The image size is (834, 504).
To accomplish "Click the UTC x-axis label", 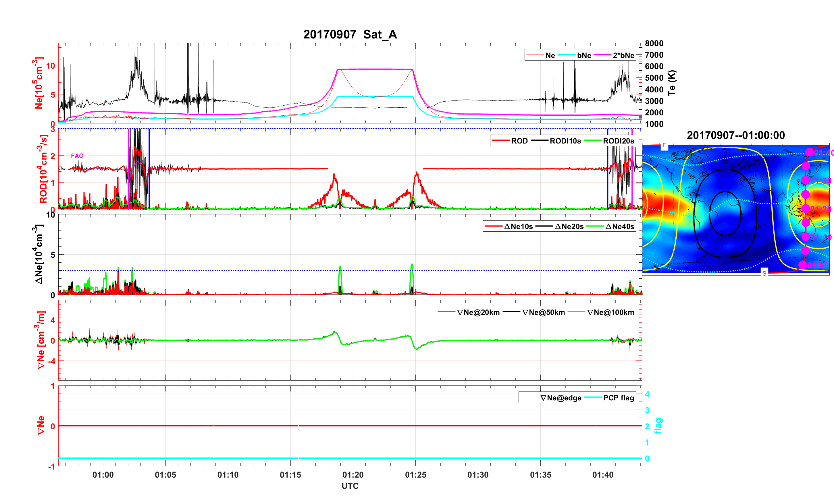I will pos(350,486).
